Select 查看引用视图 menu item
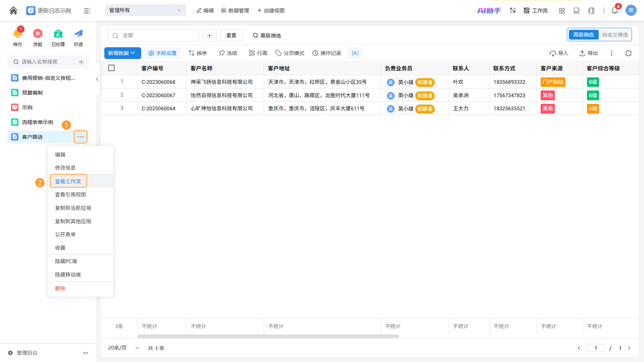 pos(80,195)
